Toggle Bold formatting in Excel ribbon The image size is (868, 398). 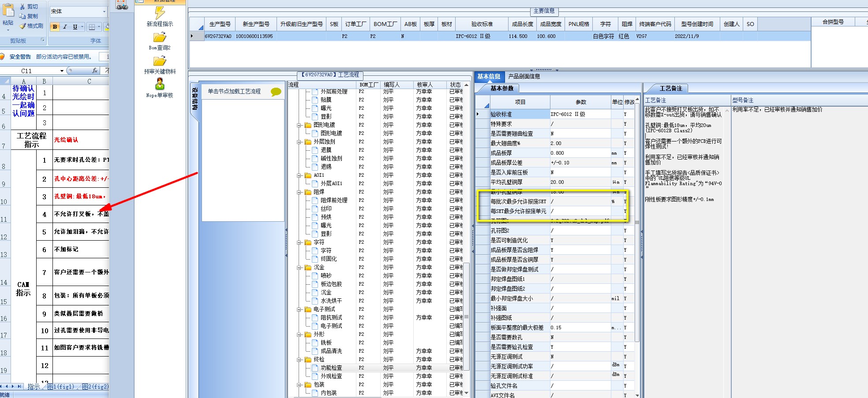click(x=55, y=27)
